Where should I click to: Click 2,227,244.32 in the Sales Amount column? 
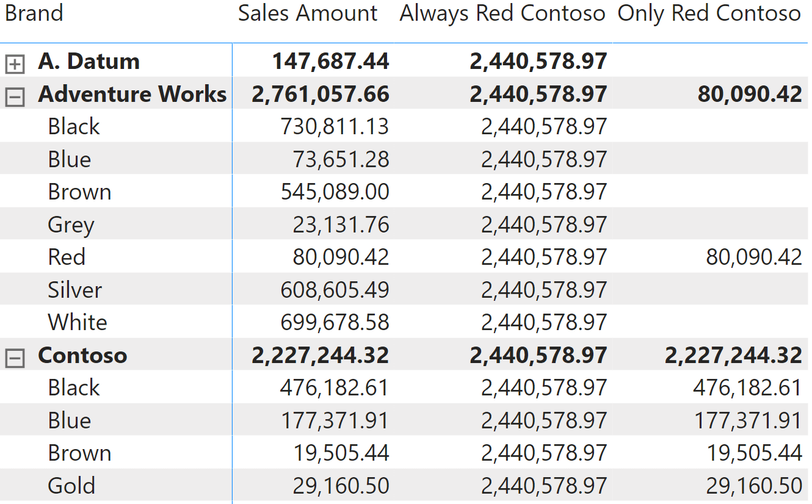click(x=321, y=355)
